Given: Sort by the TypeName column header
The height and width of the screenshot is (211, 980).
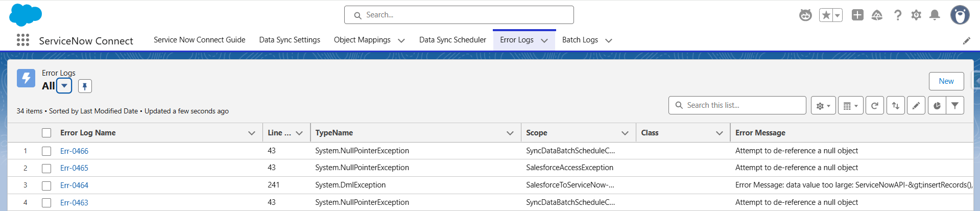Looking at the screenshot, I should 334,133.
